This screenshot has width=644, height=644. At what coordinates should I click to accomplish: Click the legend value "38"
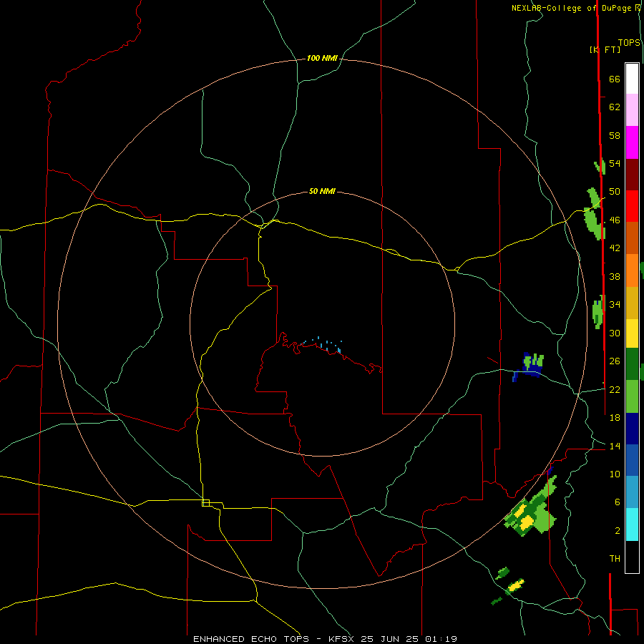coord(615,276)
